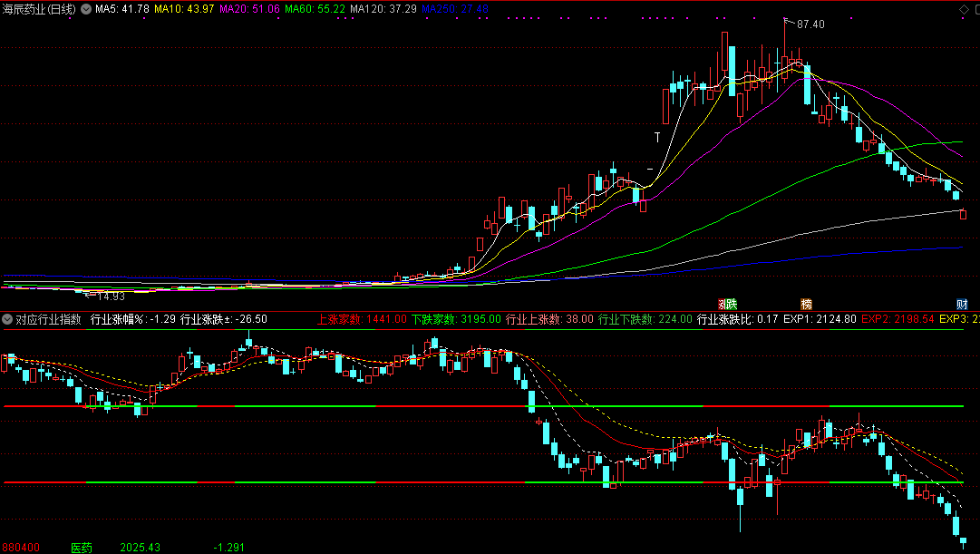
Task: Open the blue 财 marker icon
Action: [962, 305]
